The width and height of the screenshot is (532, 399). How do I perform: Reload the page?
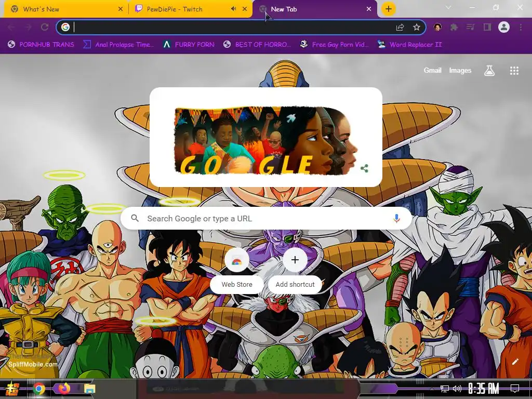[x=45, y=27]
